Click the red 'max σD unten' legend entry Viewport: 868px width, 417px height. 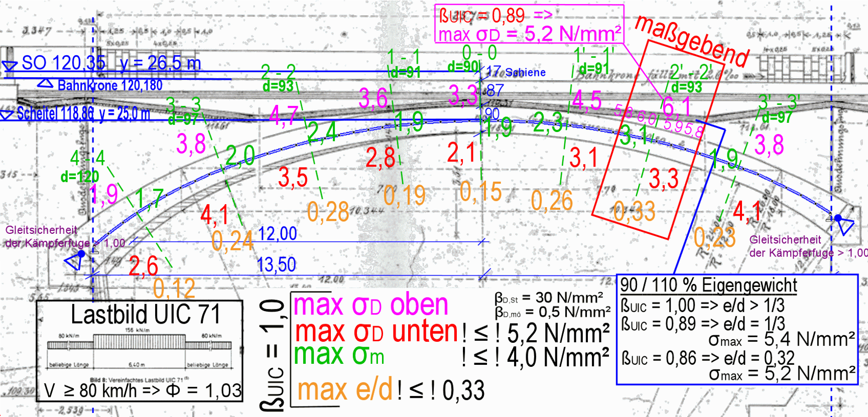pyautogui.click(x=376, y=332)
